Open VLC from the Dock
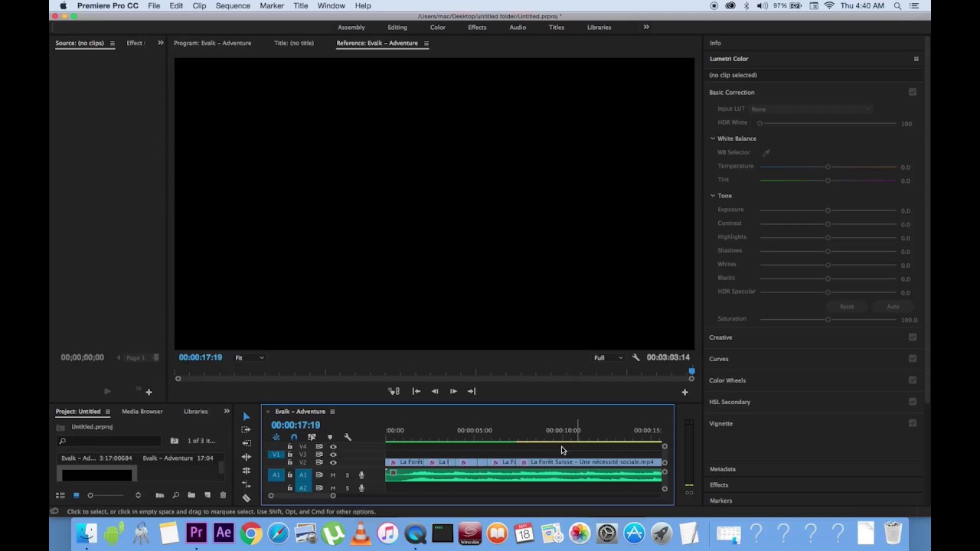Screen dimensions: 980x551 (x=360, y=533)
